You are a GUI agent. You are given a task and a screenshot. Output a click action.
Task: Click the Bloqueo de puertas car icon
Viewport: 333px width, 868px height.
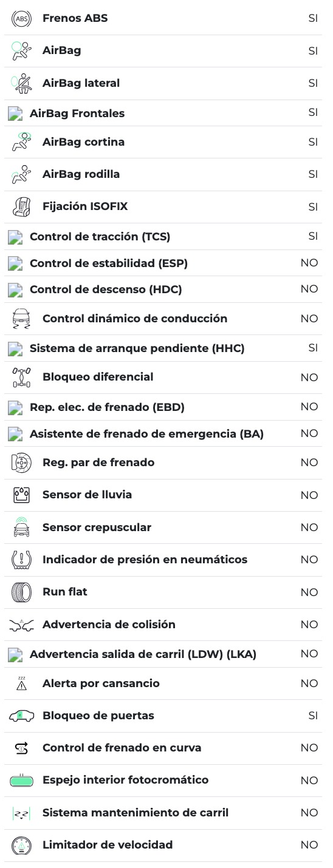(x=21, y=716)
